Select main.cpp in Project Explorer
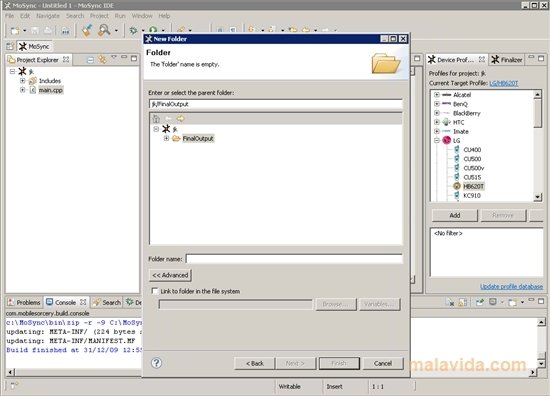Viewport: 550px width, 396px height. [51, 90]
